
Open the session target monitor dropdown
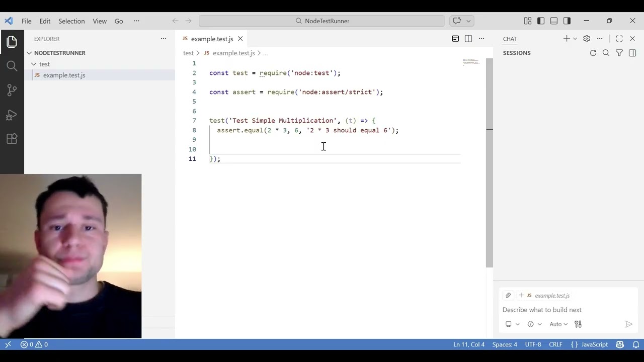[x=512, y=324]
